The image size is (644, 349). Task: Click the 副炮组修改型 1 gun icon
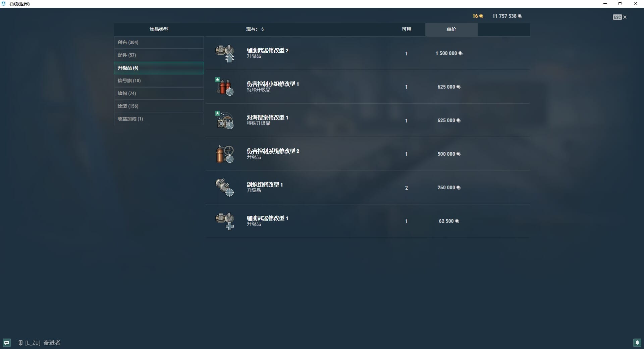pyautogui.click(x=225, y=188)
